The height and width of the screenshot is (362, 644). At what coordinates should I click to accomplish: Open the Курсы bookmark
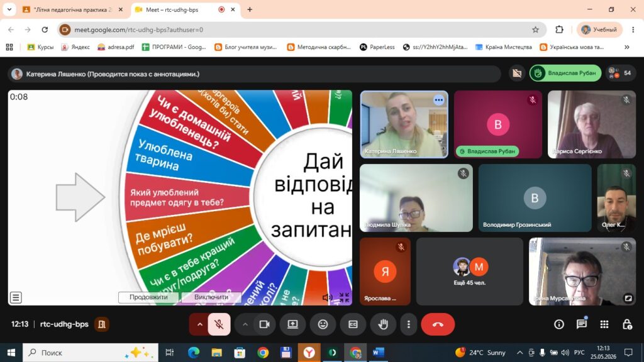coord(40,47)
